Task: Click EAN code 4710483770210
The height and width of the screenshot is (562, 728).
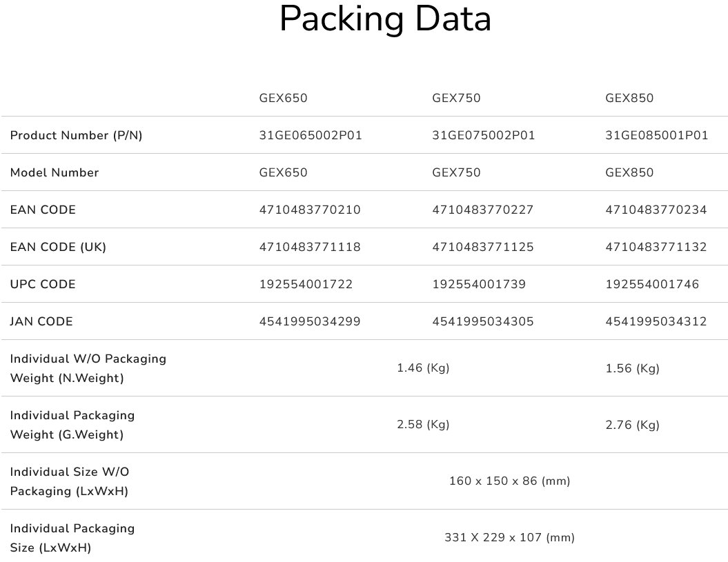Action: [x=310, y=210]
